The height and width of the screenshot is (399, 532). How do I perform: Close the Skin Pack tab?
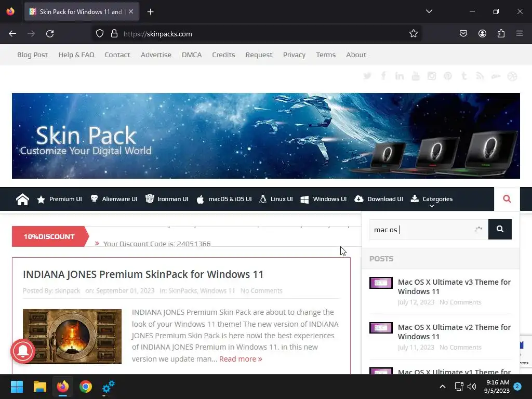131,11
